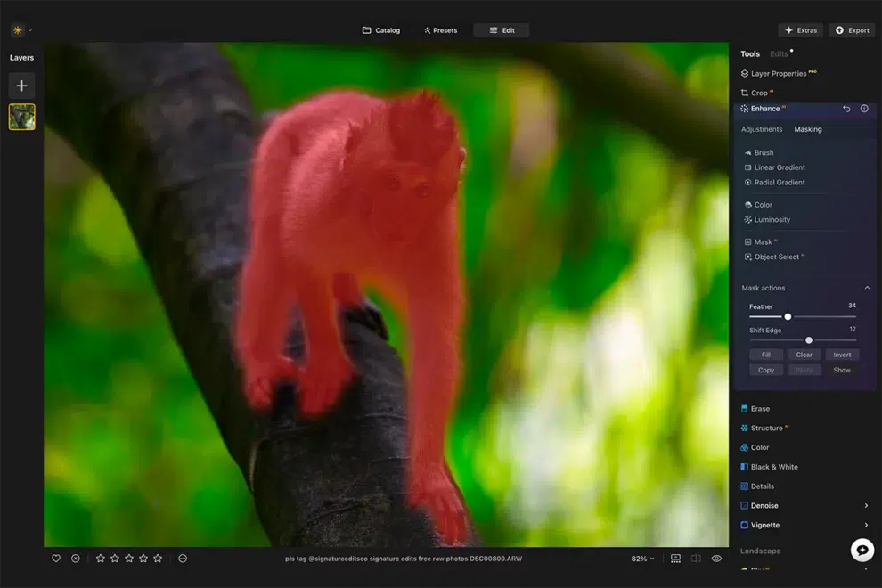Toggle the eye preview icon in bottom bar
Viewport: 882px width, 588px height.
coord(716,559)
